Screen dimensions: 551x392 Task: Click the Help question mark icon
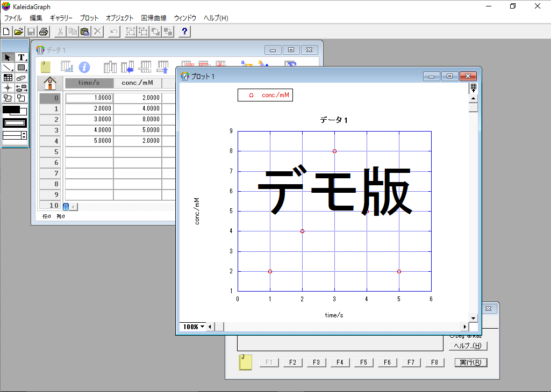(x=184, y=32)
